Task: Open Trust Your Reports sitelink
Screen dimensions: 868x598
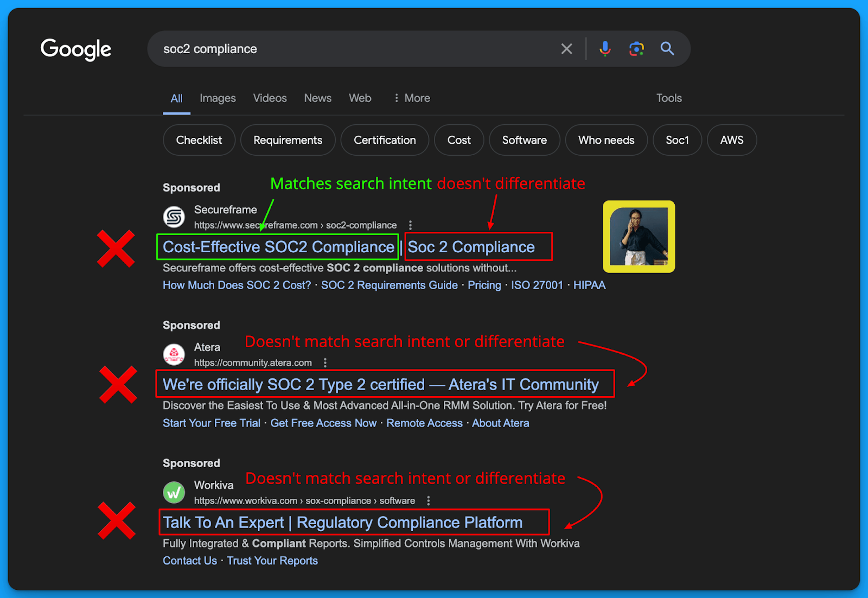Action: [272, 561]
